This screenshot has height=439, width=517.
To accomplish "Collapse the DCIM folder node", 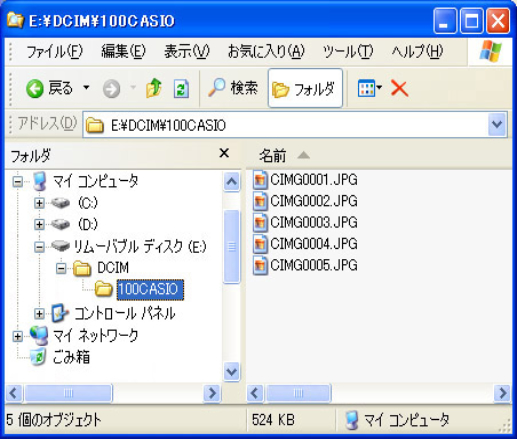I will (x=61, y=268).
